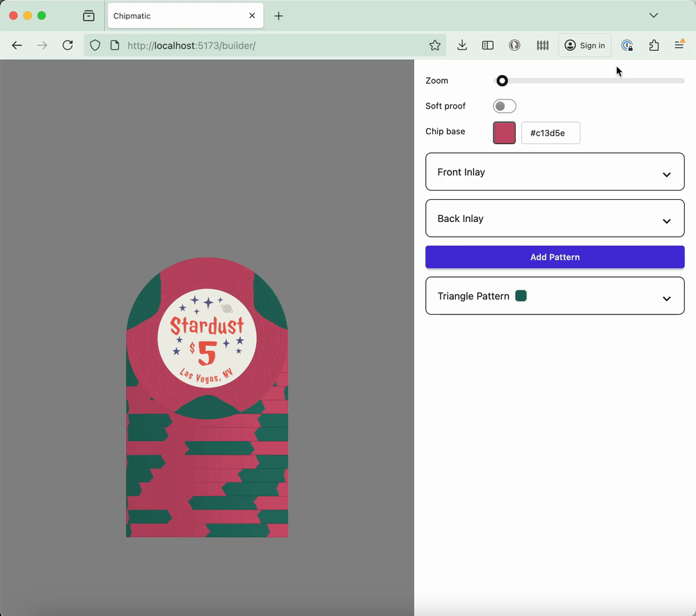List all tabs with the chevron

coord(654,15)
